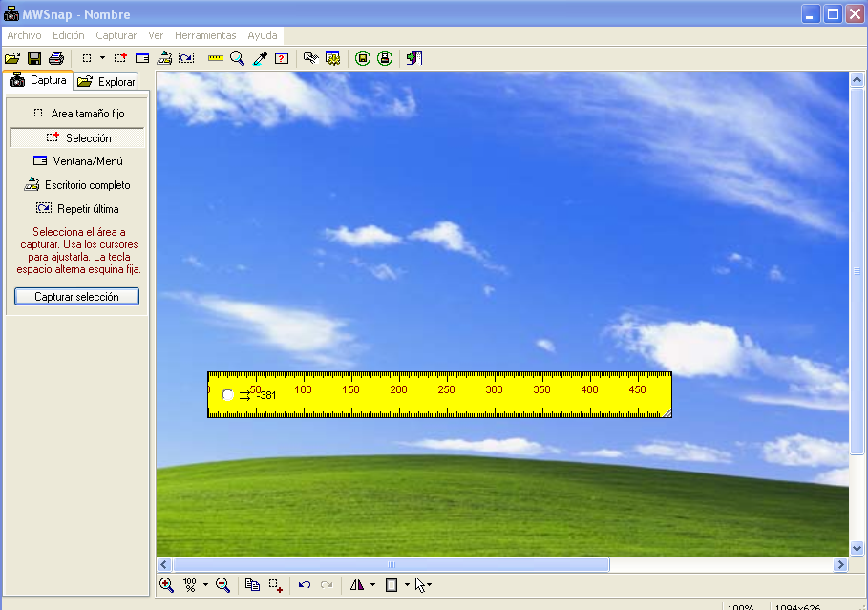Screen dimensions: 868x610
Task: Expand the frame border dropdown arrow
Action: pyautogui.click(x=407, y=585)
